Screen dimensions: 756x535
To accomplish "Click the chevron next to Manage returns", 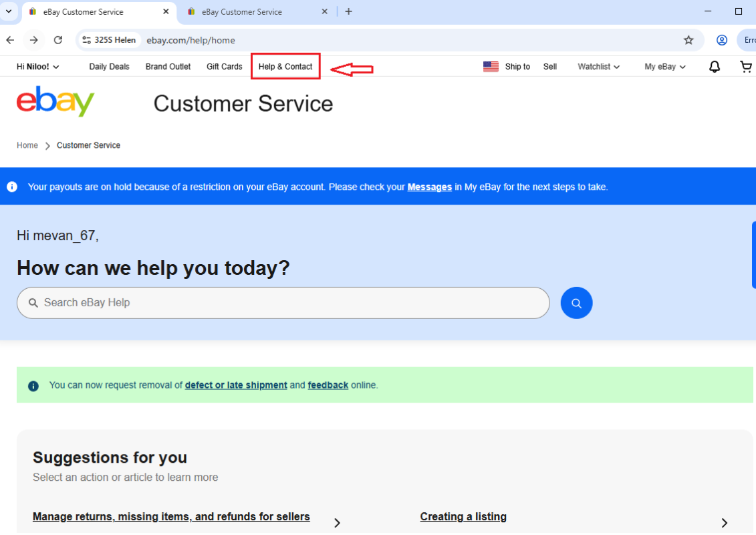I will pyautogui.click(x=337, y=523).
